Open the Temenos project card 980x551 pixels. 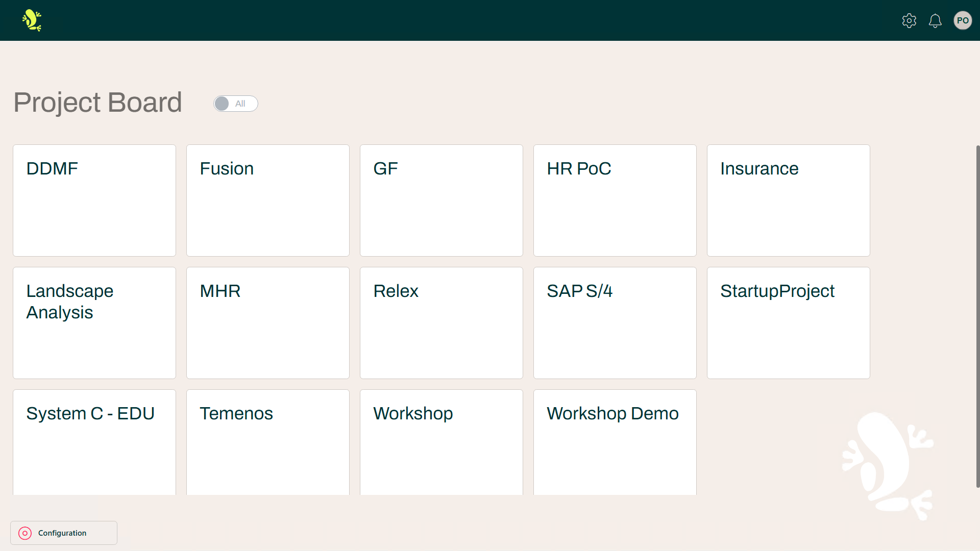pos(267,442)
